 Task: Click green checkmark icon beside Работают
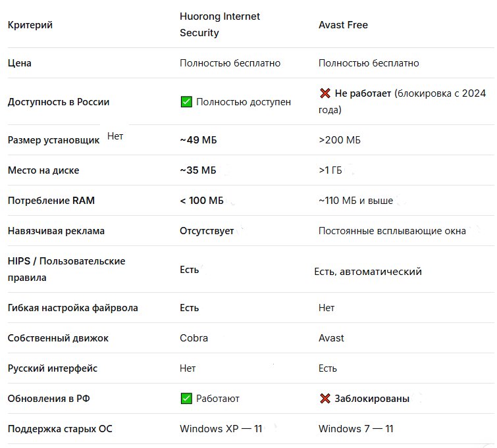[186, 398]
